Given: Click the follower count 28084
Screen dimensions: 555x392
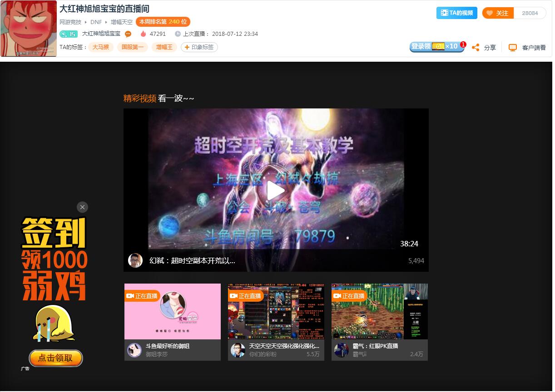Looking at the screenshot, I should tap(530, 13).
